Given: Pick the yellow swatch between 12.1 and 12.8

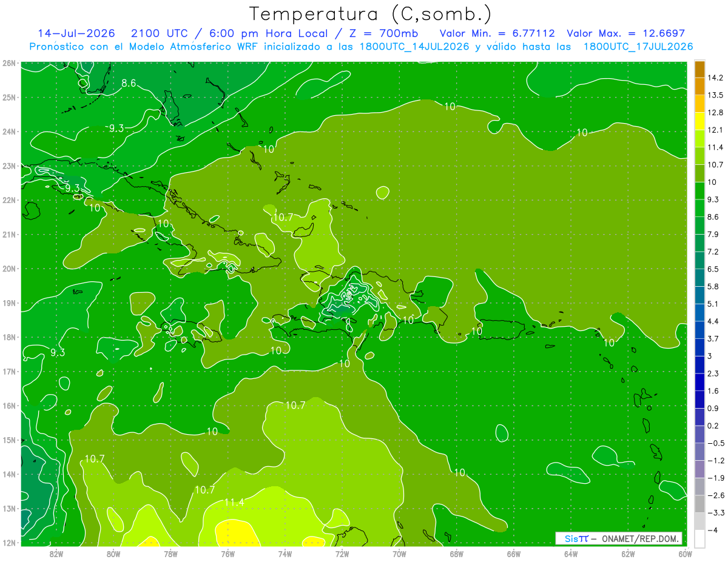Looking at the screenshot, I should [699, 121].
